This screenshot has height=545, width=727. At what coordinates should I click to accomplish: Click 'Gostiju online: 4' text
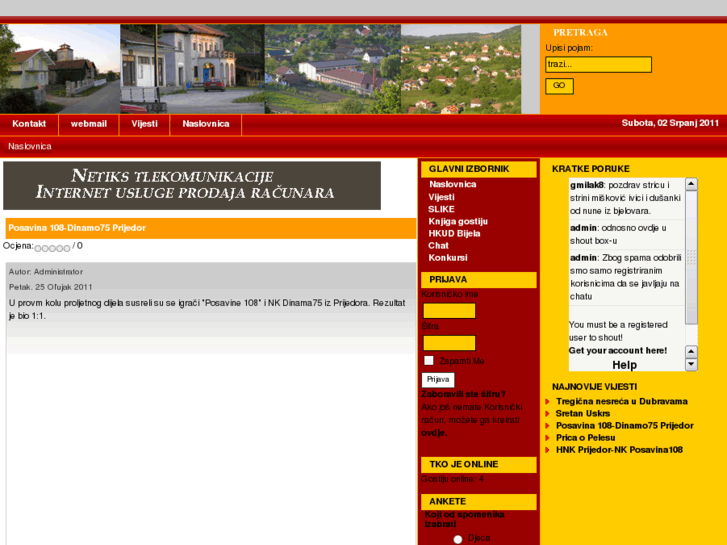pos(452,479)
